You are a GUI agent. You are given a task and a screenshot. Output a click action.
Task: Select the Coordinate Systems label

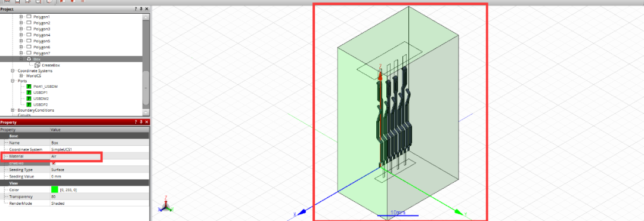coord(35,71)
